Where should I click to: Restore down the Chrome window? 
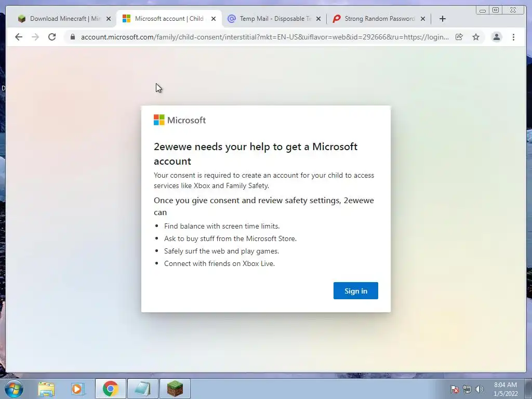pos(496,10)
